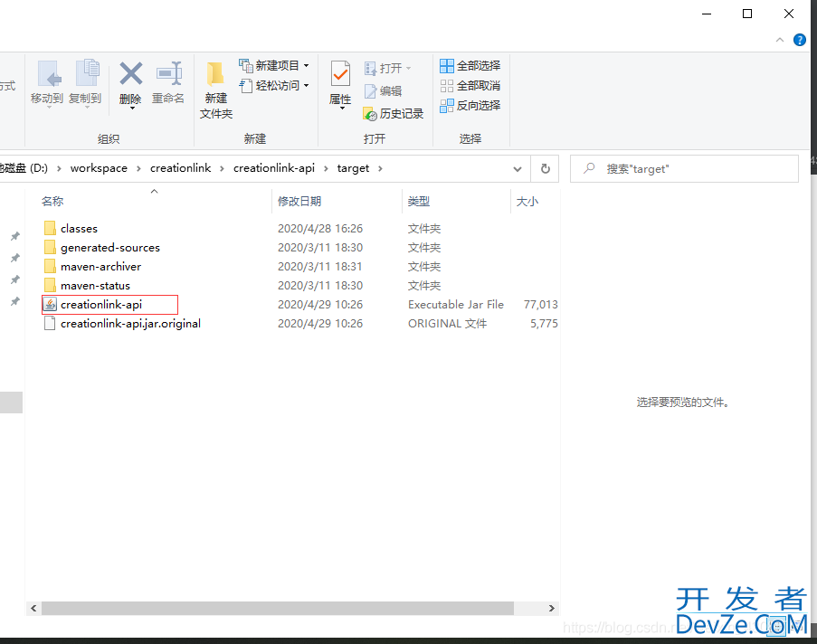Click 轻松访问 easy access
Image resolution: width=817 pixels, height=644 pixels.
click(x=273, y=85)
